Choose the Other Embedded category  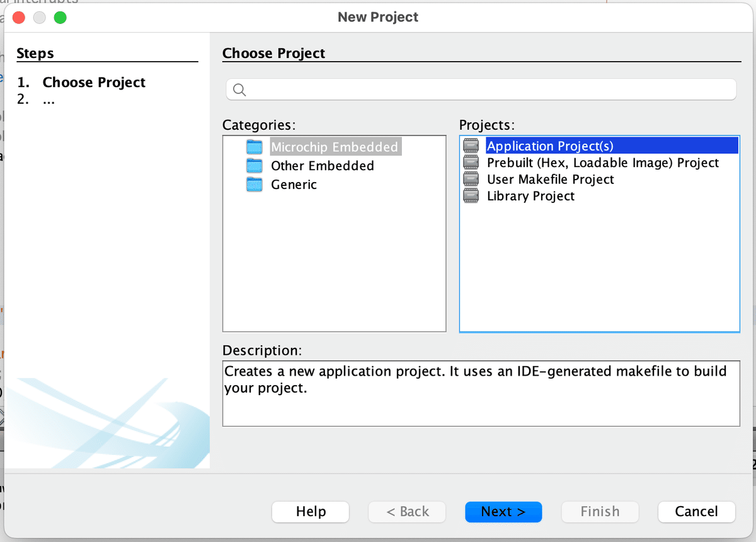[x=322, y=166]
